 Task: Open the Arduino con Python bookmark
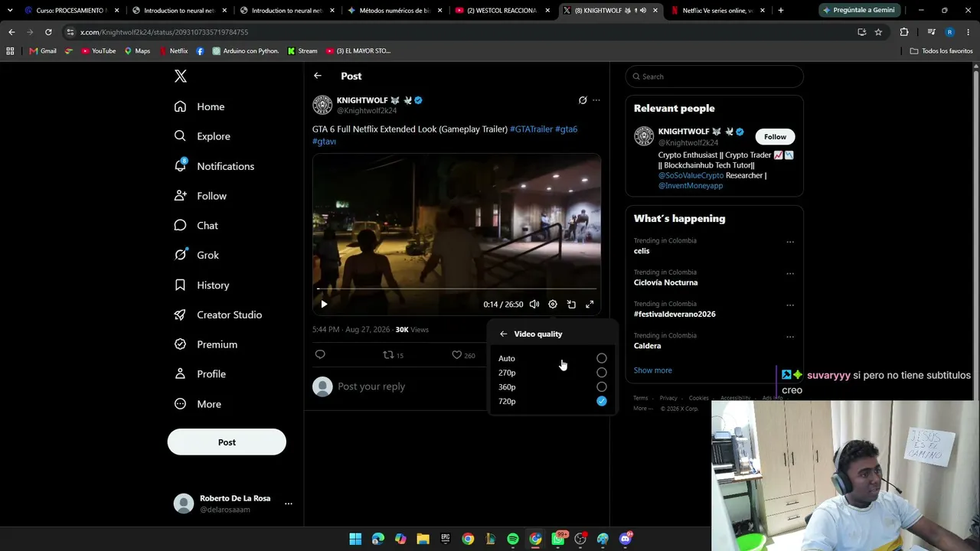pos(245,51)
